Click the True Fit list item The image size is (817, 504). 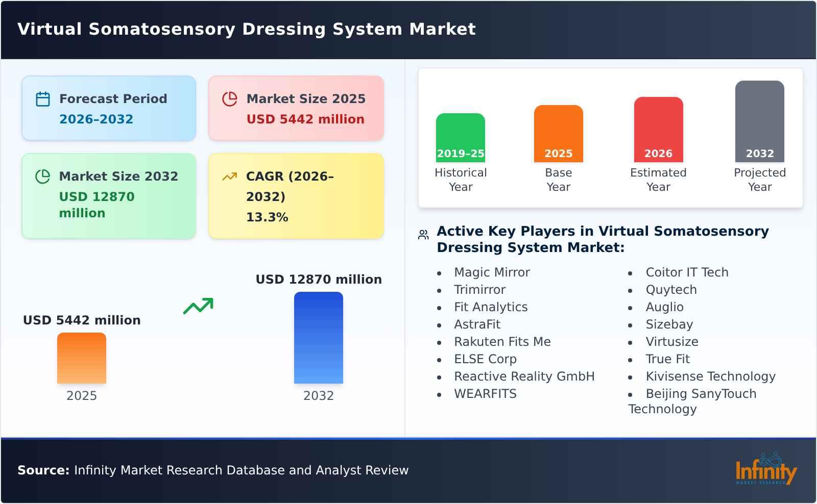[667, 359]
